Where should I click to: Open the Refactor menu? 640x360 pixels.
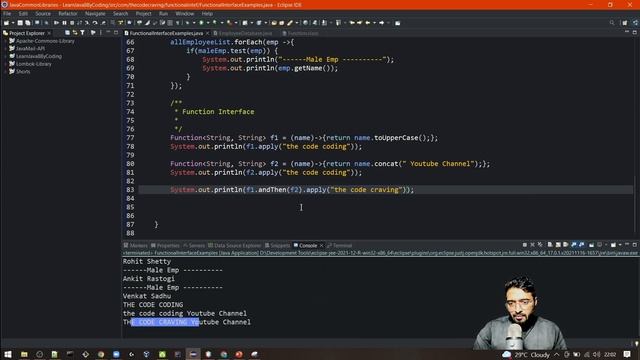(x=68, y=13)
